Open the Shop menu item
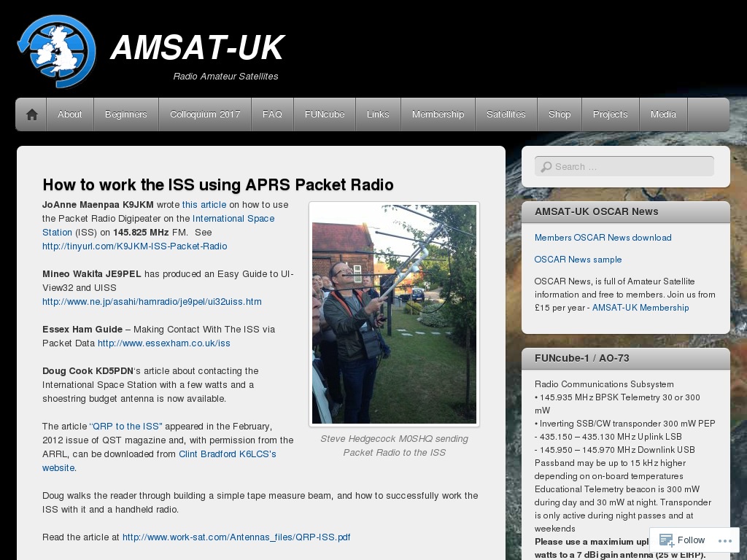 pyautogui.click(x=560, y=114)
